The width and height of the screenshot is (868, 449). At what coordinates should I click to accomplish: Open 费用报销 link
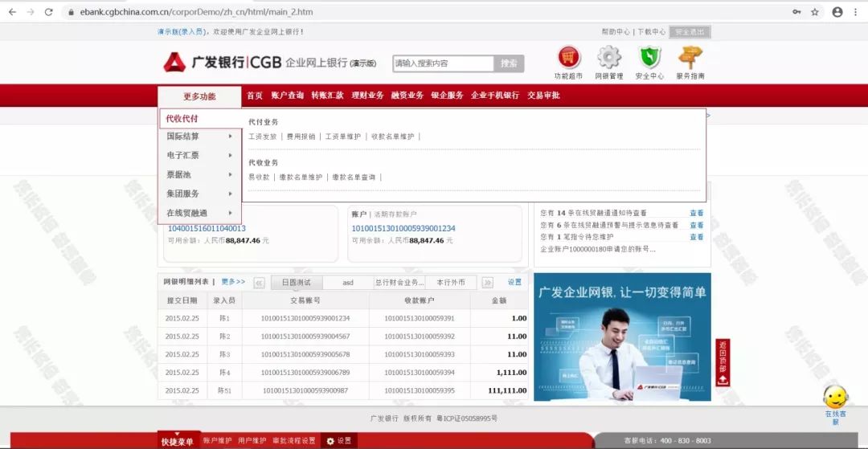301,137
